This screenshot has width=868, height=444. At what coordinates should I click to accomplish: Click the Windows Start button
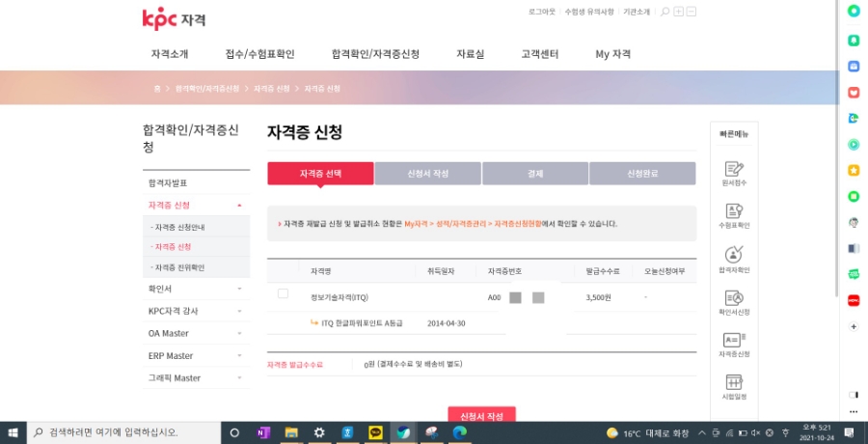click(13, 432)
